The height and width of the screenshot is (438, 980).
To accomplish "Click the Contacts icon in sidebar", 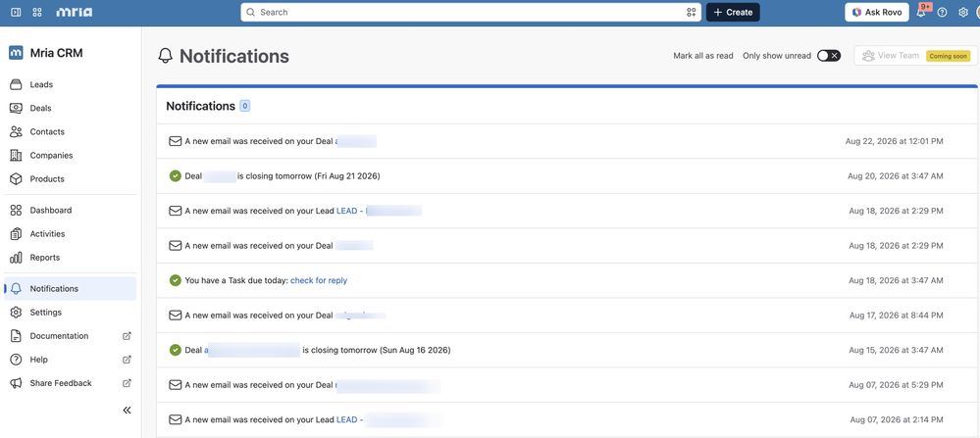I will (17, 131).
